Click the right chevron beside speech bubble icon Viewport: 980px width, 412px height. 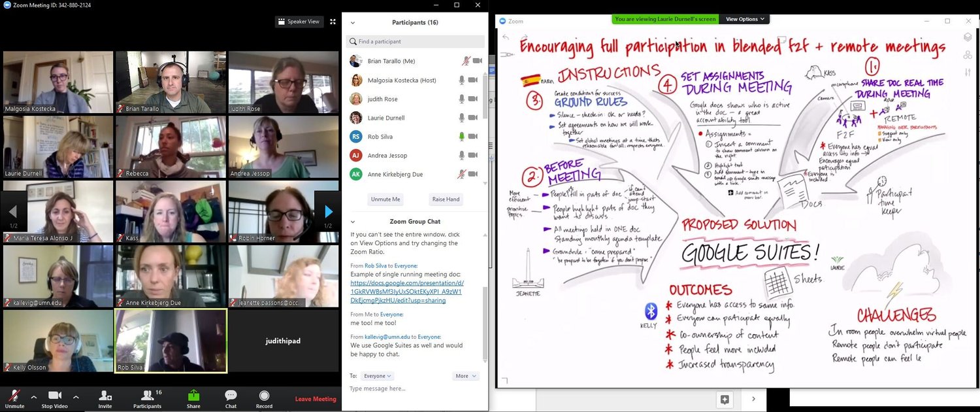tap(753, 399)
